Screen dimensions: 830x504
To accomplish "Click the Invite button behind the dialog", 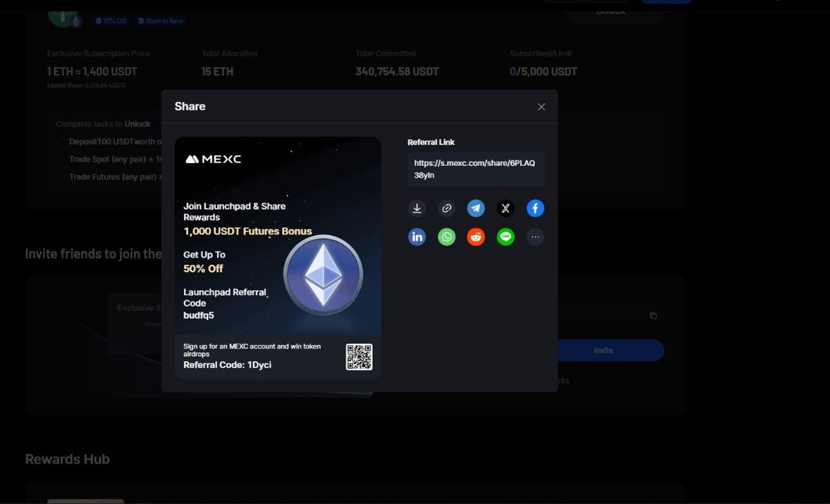I will 603,351.
